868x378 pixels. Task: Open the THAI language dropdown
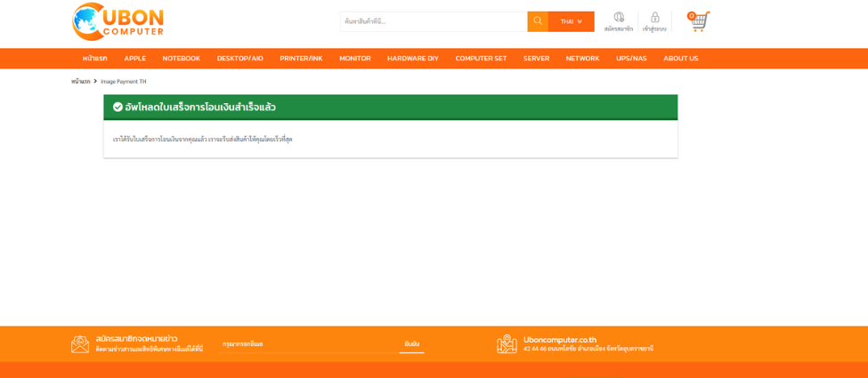[571, 21]
